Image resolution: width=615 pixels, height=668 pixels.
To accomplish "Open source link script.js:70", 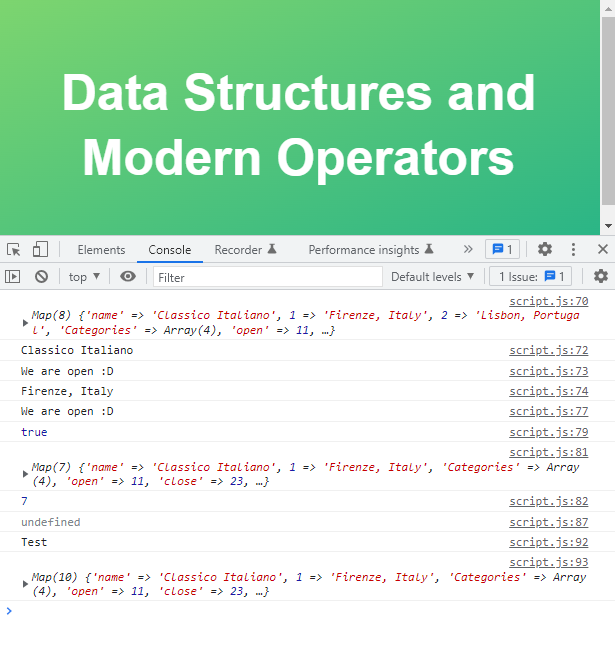I will point(549,301).
